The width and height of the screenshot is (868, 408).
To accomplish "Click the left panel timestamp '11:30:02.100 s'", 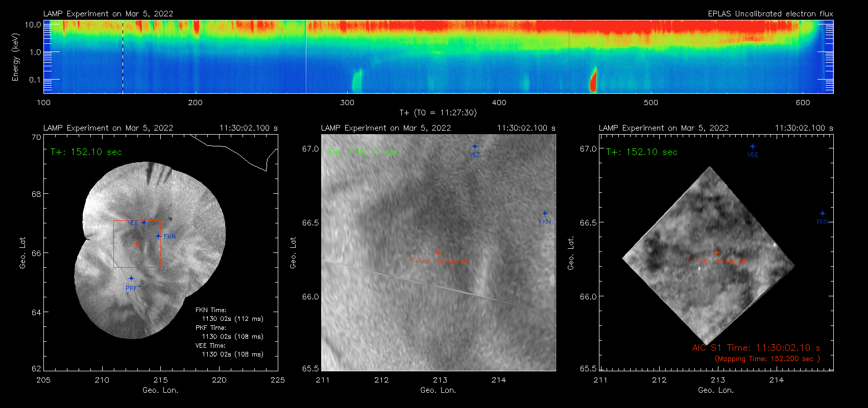I will [x=249, y=128].
